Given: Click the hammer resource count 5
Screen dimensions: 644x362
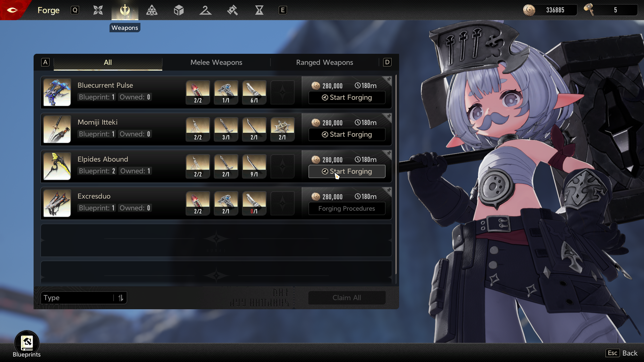Looking at the screenshot, I should pyautogui.click(x=615, y=10).
